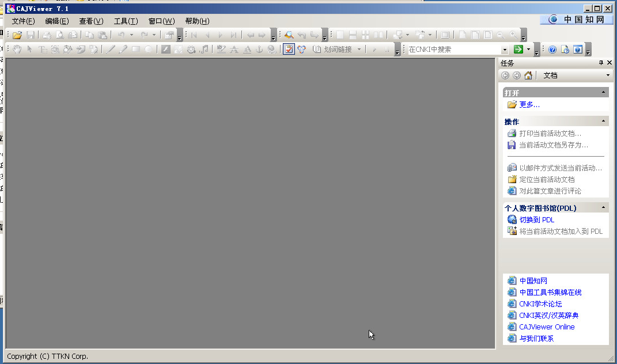
Task: Click the film reel media icon
Action: [191, 49]
